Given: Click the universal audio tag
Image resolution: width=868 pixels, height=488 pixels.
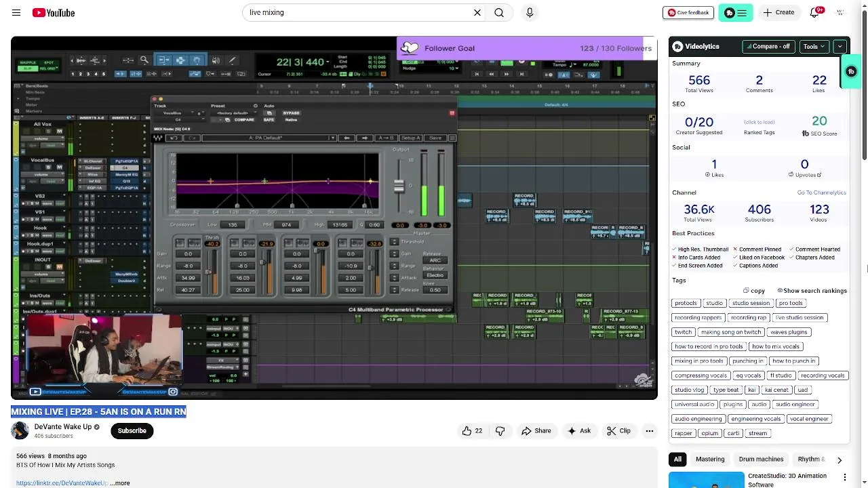Looking at the screenshot, I should click(x=694, y=405).
